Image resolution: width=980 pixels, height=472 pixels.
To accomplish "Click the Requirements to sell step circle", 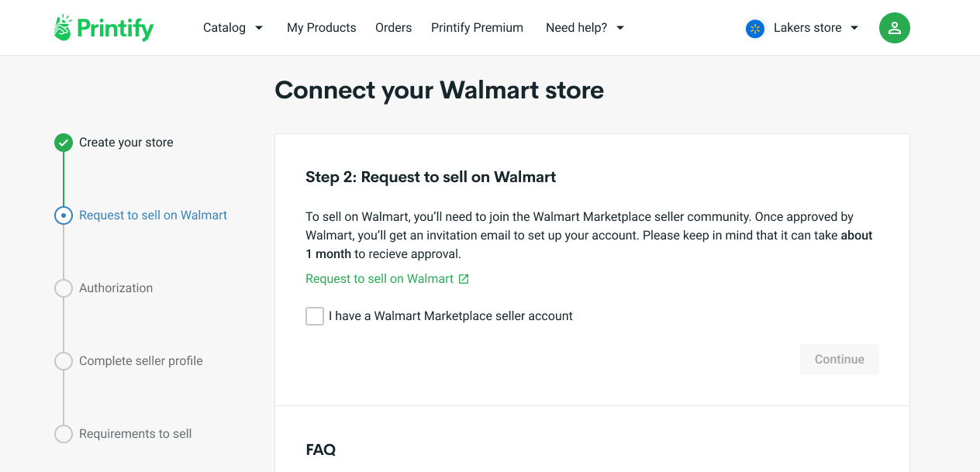I will [x=63, y=434].
